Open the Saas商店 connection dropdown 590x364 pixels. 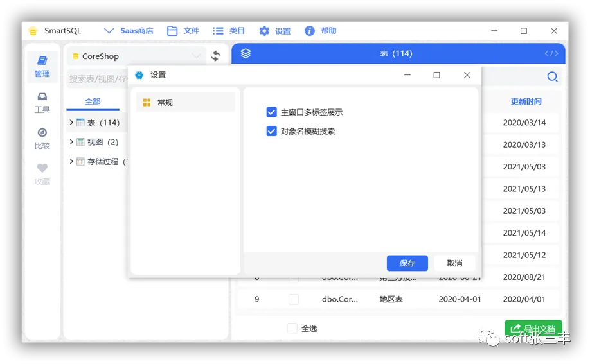[x=129, y=31]
